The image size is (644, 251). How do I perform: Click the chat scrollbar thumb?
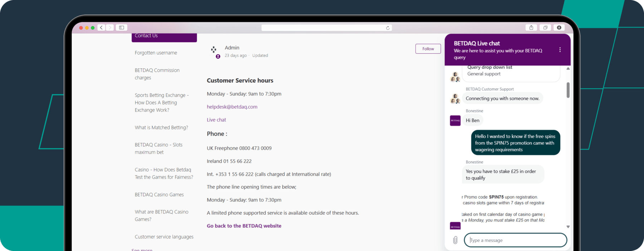568,90
